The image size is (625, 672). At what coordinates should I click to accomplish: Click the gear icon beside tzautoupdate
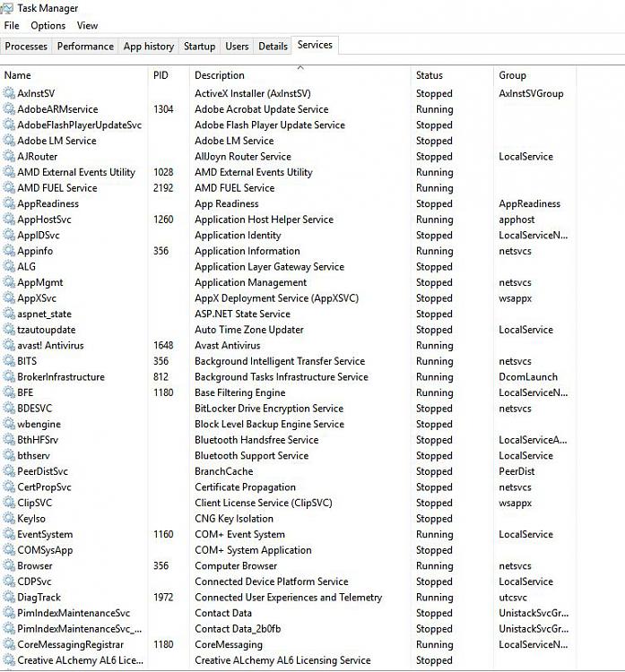pos(9,330)
